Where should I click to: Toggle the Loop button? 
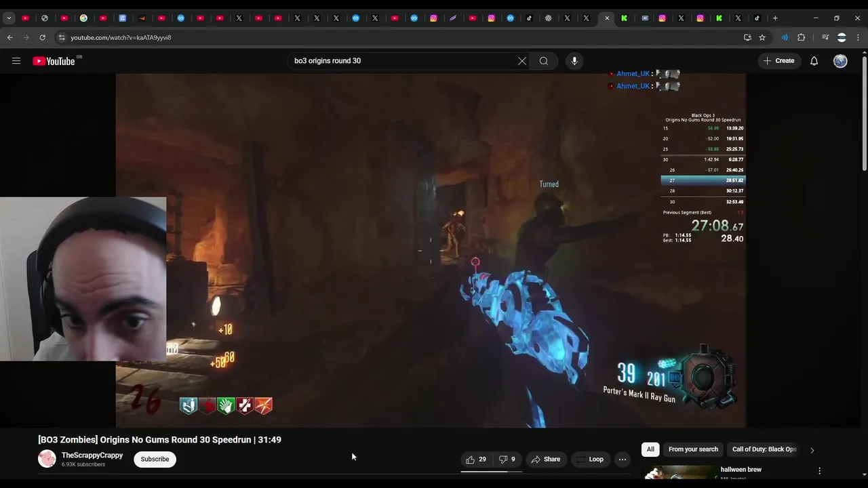pyautogui.click(x=590, y=460)
